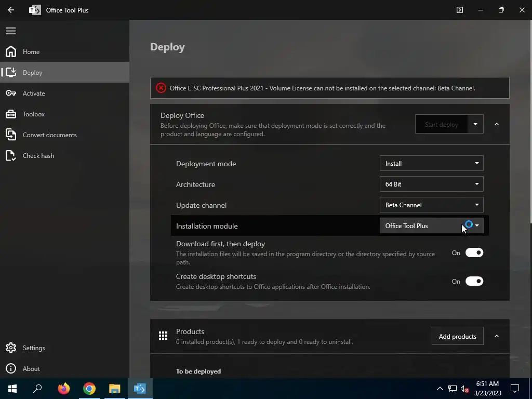
Task: Click the Convert documents icon
Action: (11, 135)
